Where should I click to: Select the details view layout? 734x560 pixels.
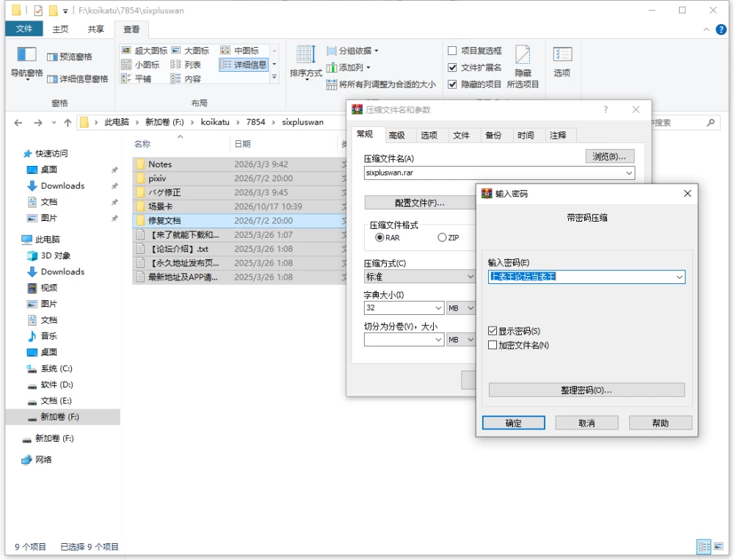(244, 65)
